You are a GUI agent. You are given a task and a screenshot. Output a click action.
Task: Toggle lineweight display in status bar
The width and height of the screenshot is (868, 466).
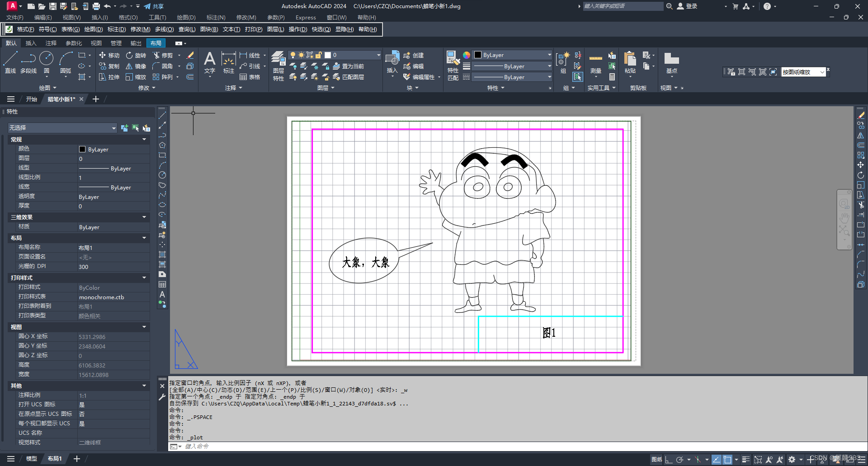coord(746,459)
